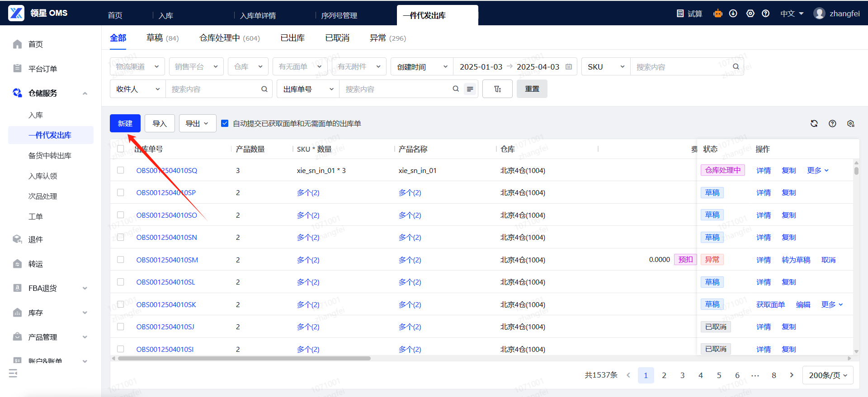Open the date range calendar icon
The width and height of the screenshot is (868, 397).
point(569,67)
